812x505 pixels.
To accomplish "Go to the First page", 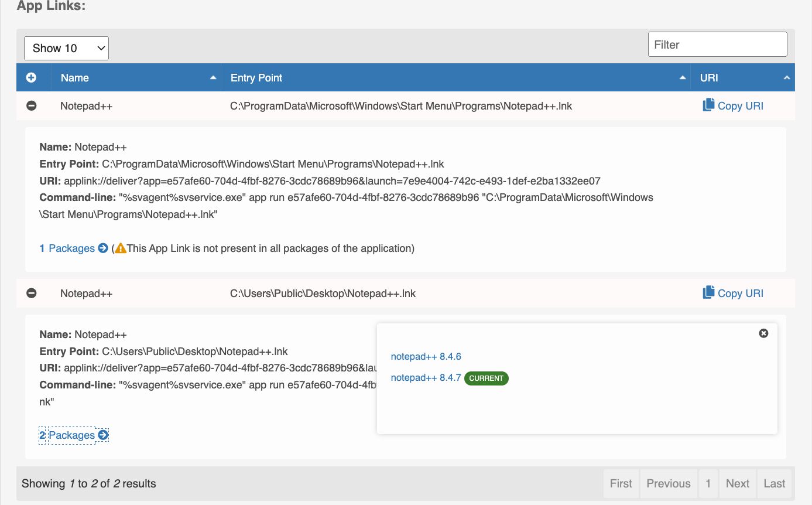I will pyautogui.click(x=621, y=483).
